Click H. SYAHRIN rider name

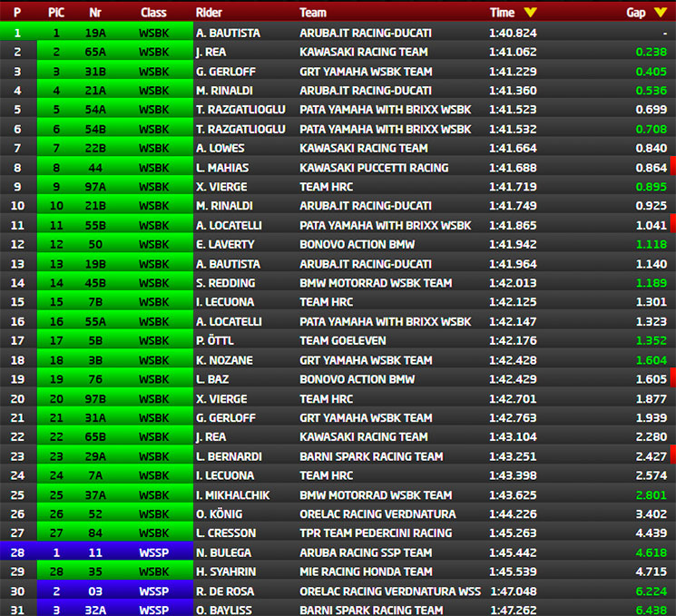(225, 572)
